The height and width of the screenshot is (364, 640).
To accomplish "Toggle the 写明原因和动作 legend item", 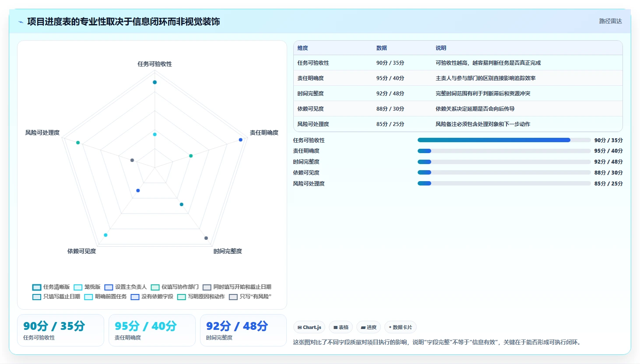I will (201, 297).
